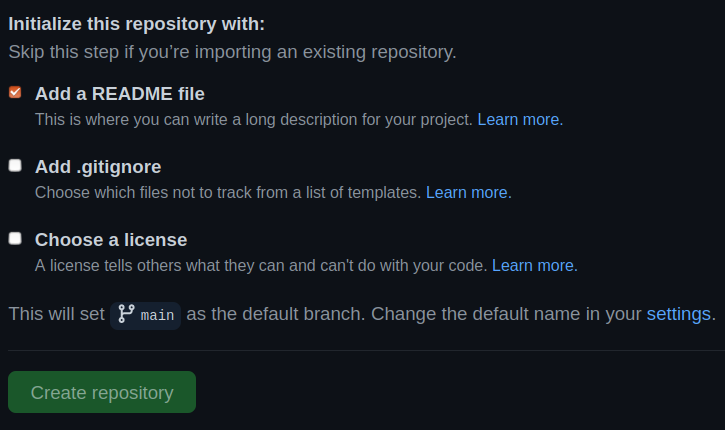Click the 'A license tells others' description
725x430 pixels.
261,266
